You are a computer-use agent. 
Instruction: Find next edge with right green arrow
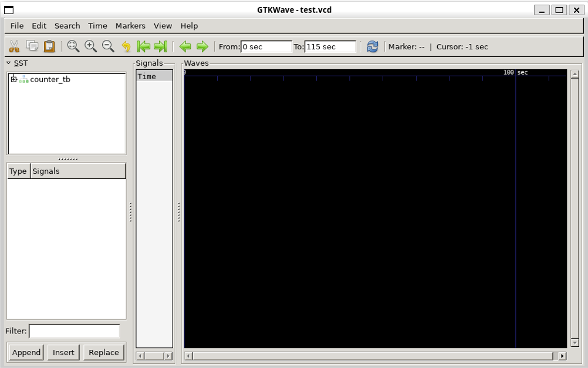[202, 46]
